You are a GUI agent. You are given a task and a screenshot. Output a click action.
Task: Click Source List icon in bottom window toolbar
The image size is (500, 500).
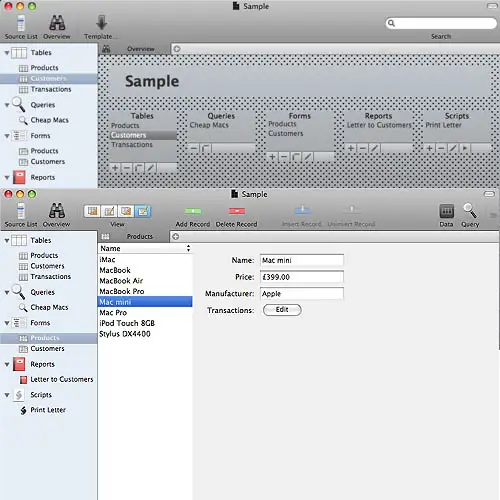click(x=21, y=211)
